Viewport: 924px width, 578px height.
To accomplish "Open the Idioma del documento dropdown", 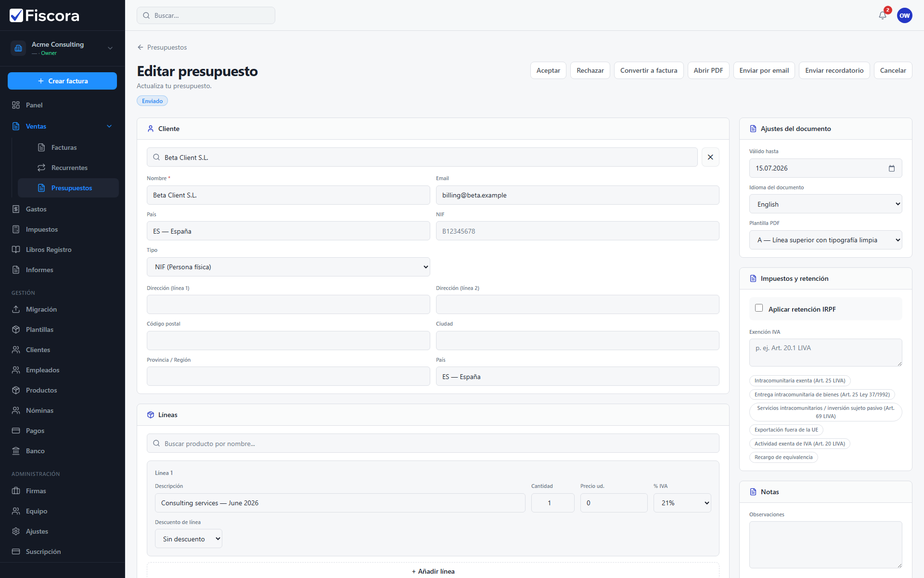I will [x=825, y=204].
